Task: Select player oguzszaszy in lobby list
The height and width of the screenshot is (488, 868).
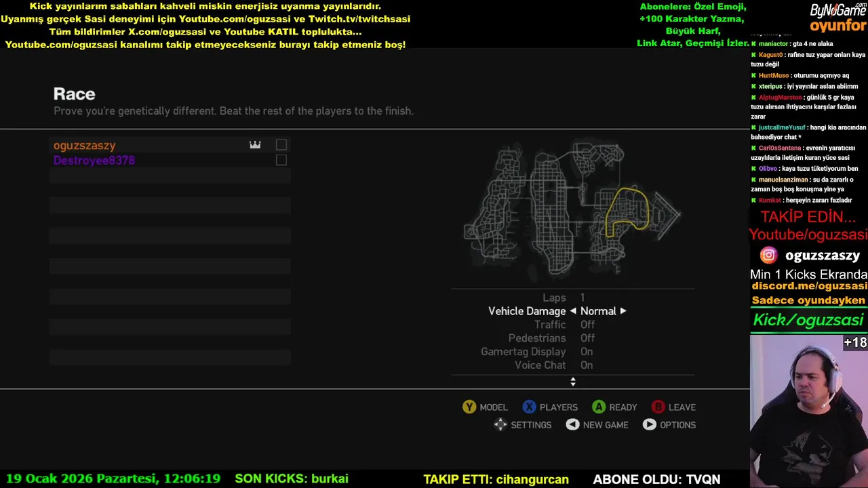Action: click(x=170, y=145)
